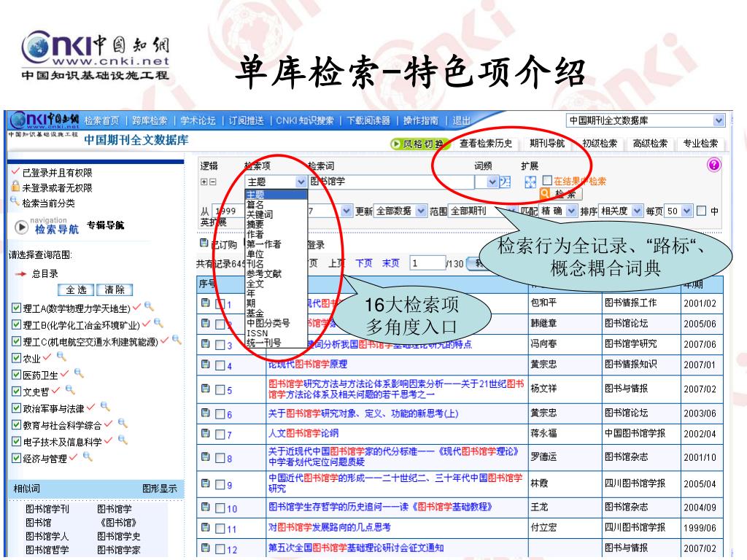Toggle the 文史哲 checkbox
Screen dimensions: 747x560
(x=16, y=392)
